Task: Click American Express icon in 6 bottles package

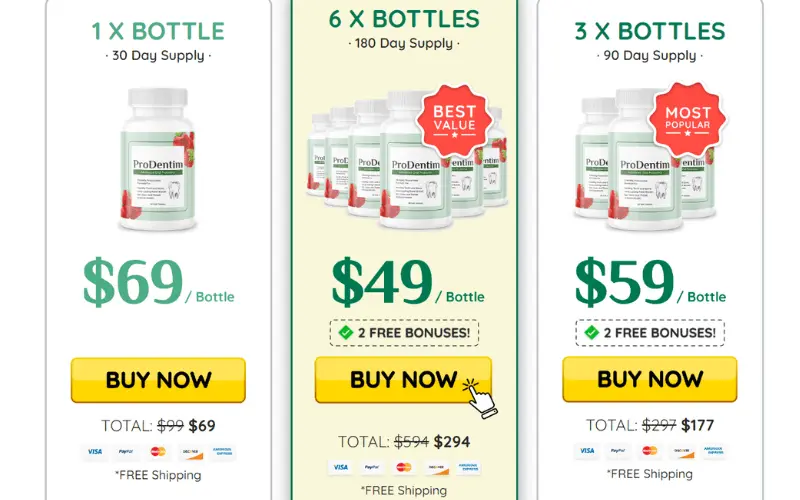Action: pyautogui.click(x=468, y=467)
